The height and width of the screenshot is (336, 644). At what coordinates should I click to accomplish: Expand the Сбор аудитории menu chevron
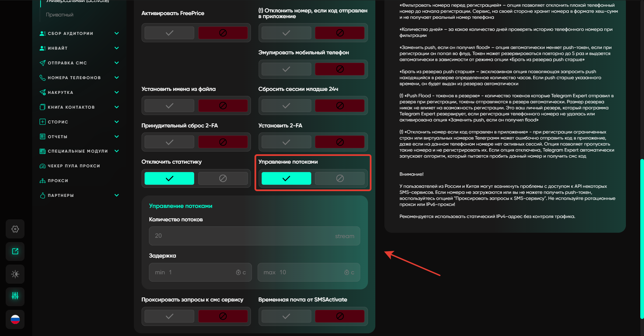pos(117,34)
